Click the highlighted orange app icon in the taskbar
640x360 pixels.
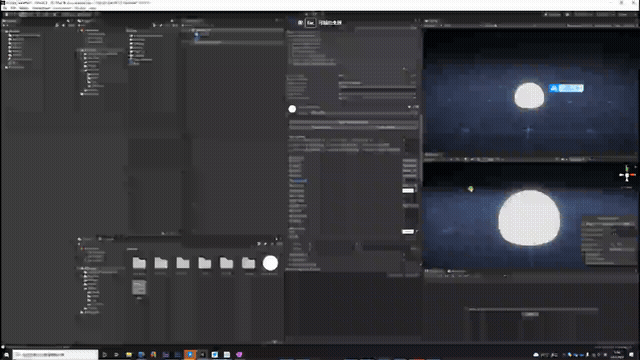coord(190,354)
